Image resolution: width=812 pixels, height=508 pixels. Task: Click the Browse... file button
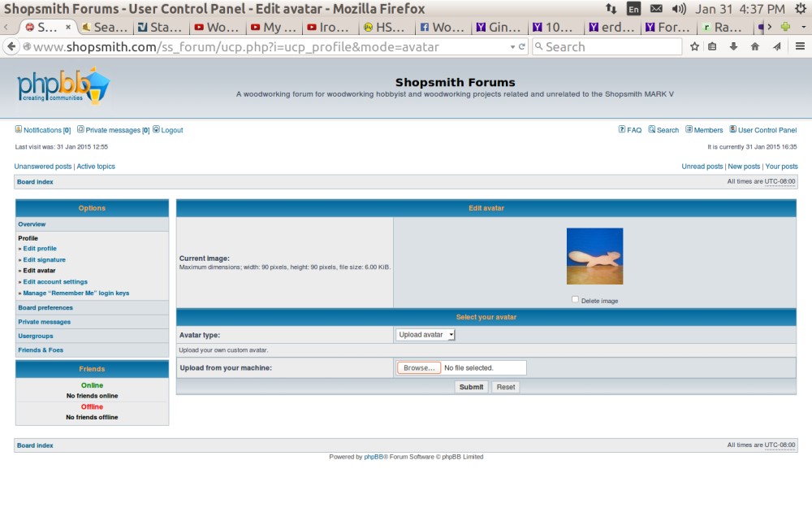click(419, 368)
